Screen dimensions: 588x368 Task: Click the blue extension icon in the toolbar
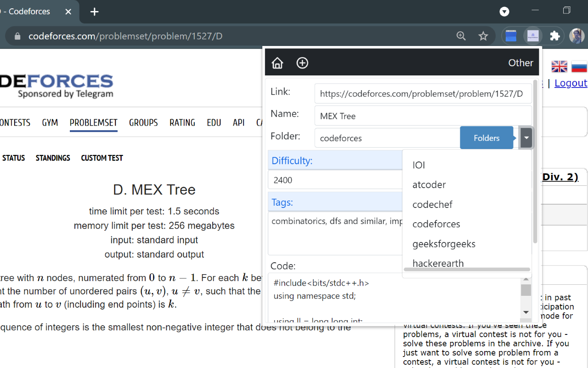coord(511,36)
